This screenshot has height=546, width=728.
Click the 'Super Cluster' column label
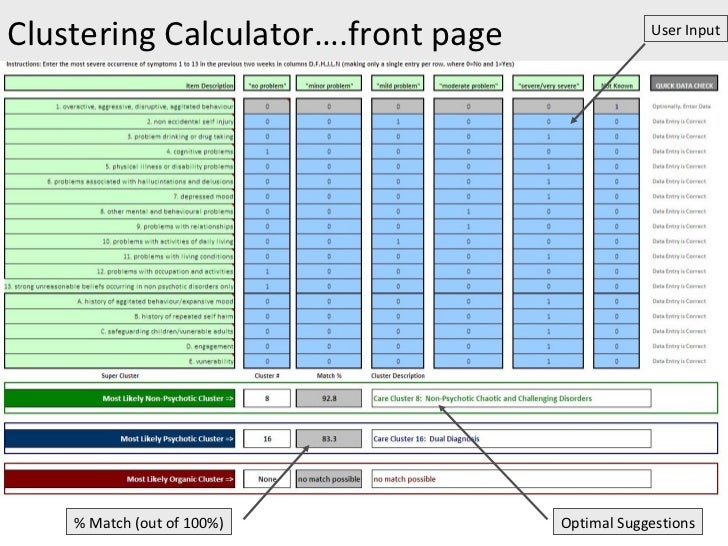(x=120, y=376)
